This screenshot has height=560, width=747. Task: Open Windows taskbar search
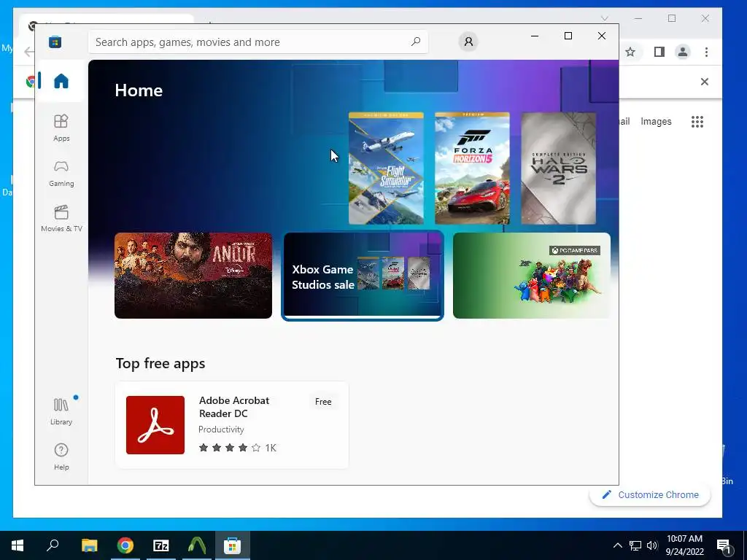pos(53,545)
